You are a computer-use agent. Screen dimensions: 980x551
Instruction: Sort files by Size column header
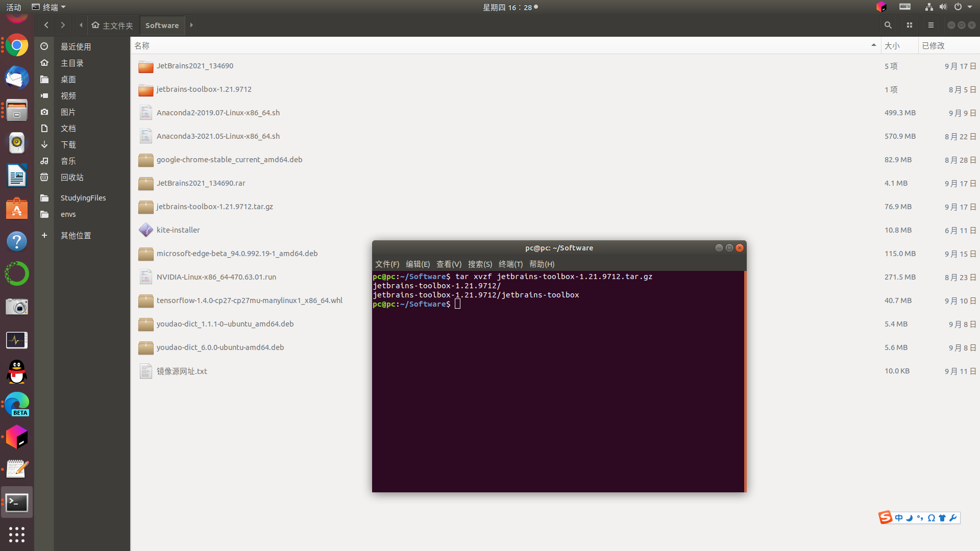(899, 45)
